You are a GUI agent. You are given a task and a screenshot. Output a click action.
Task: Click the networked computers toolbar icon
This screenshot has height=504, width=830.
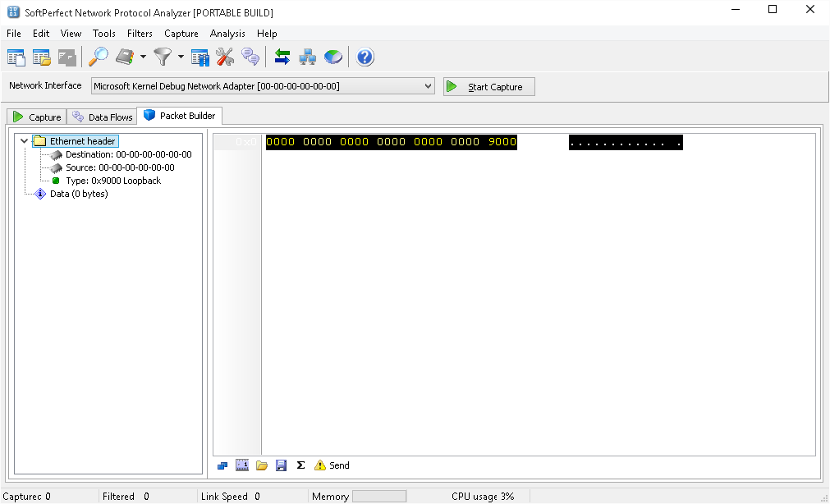308,57
